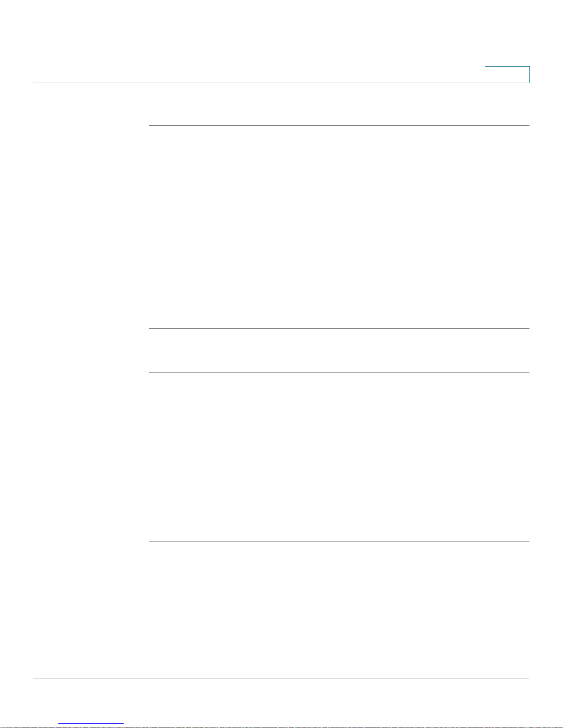Click inside the second blank section body
The width and height of the screenshot is (563, 728).
coord(339,457)
